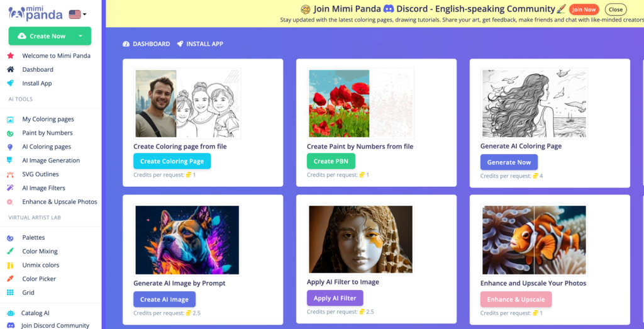Click the red poppies paint by numbers thumbnail
The height and width of the screenshot is (329, 644).
360,104
